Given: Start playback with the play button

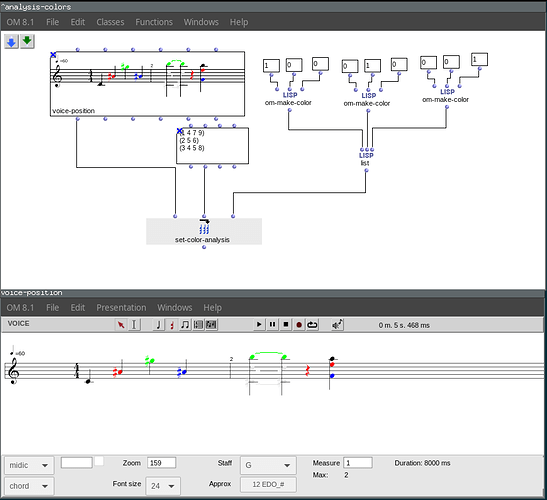Looking at the screenshot, I should (259, 324).
